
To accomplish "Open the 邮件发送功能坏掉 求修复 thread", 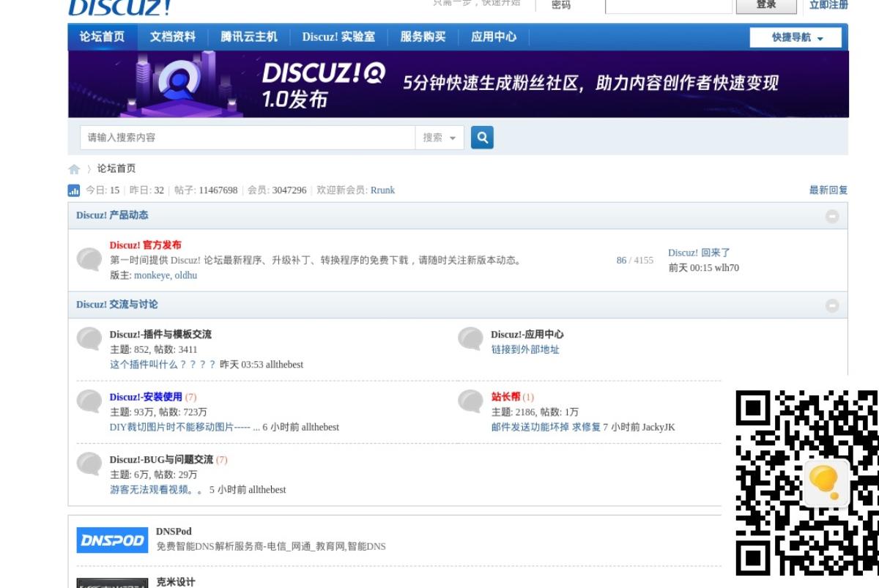I will (546, 428).
